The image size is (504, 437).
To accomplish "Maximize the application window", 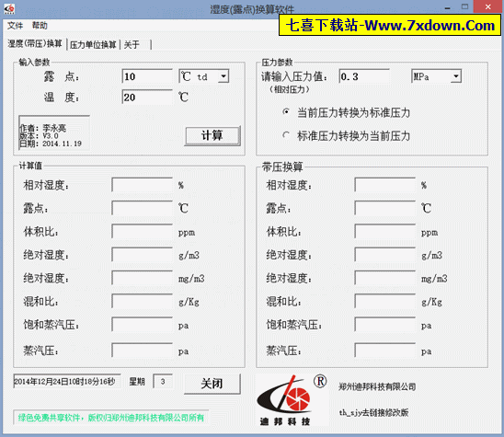I will click(x=464, y=6).
